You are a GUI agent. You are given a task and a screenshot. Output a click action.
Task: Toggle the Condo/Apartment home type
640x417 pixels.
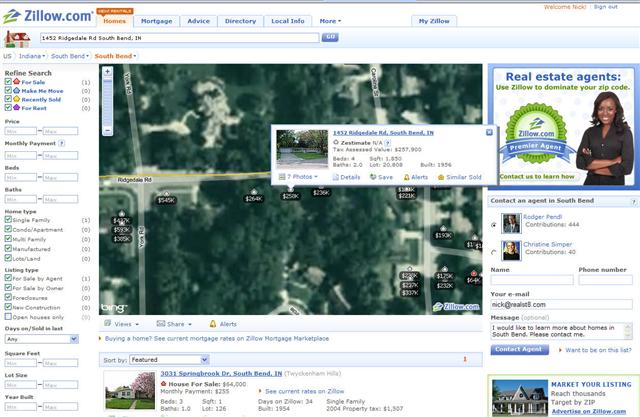tap(8, 229)
